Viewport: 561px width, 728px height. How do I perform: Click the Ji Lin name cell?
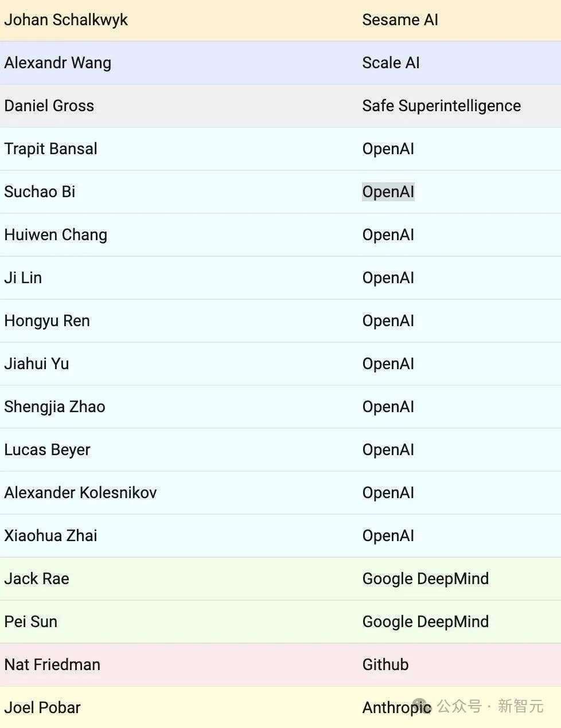23,278
